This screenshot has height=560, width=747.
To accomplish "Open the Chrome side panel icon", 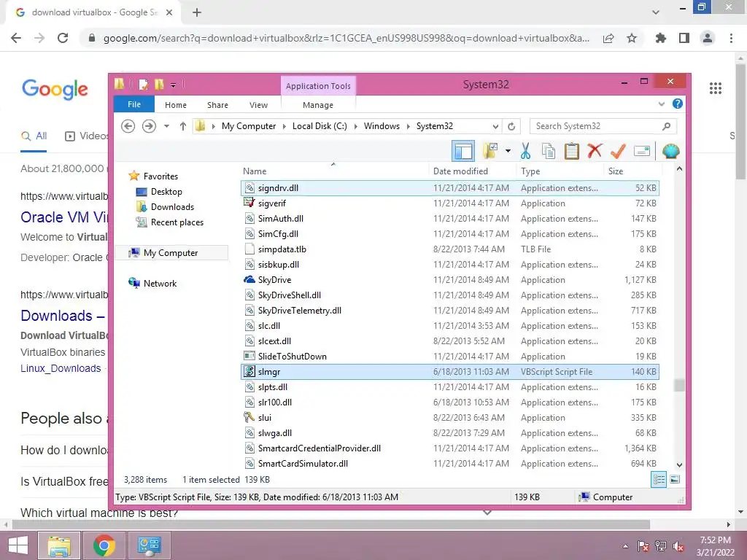I will coord(684,38).
